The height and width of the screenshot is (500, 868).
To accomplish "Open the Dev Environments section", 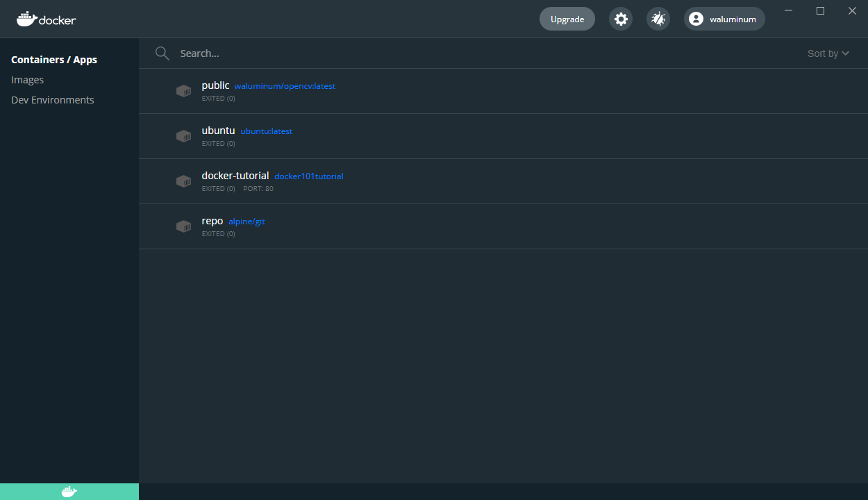I will point(53,100).
